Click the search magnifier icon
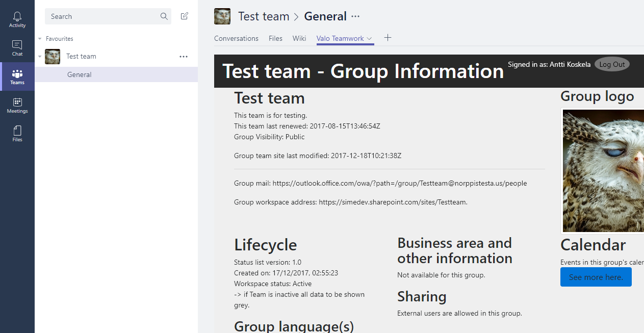This screenshot has height=333, width=644. pos(164,16)
